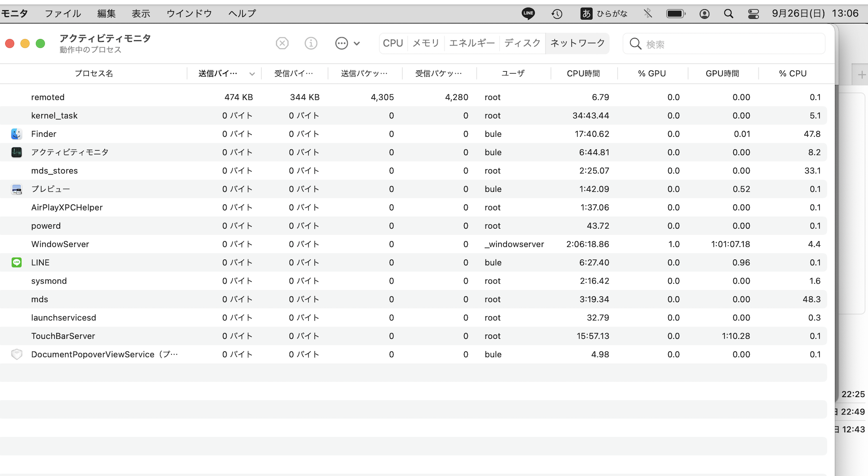Open the ひらがな input source menu
868x476 pixels.
604,13
